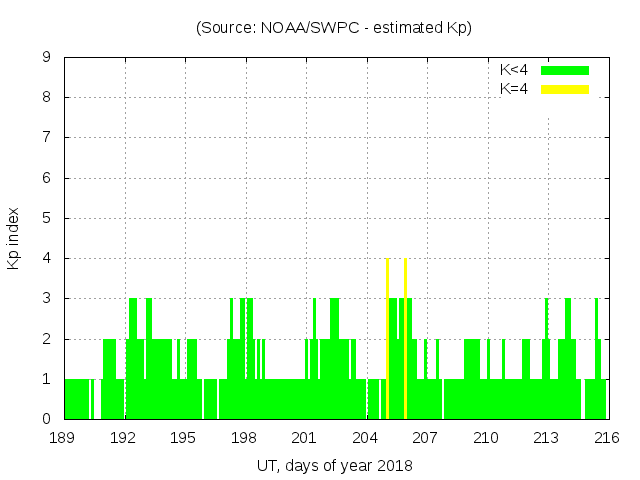Click the yellow K=4 legend swatch
Viewport: 640px width, 480px height.
point(565,89)
